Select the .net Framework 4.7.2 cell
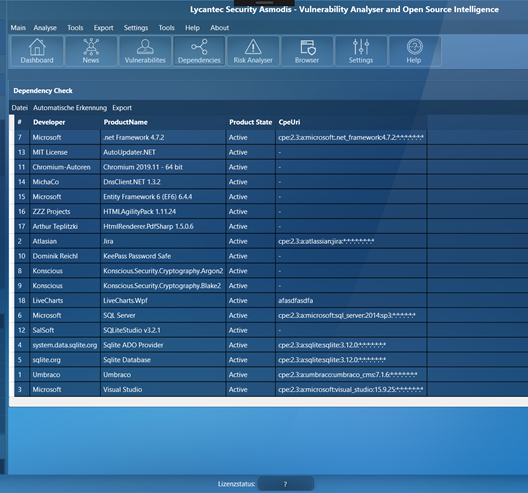528x493 pixels. pos(163,137)
